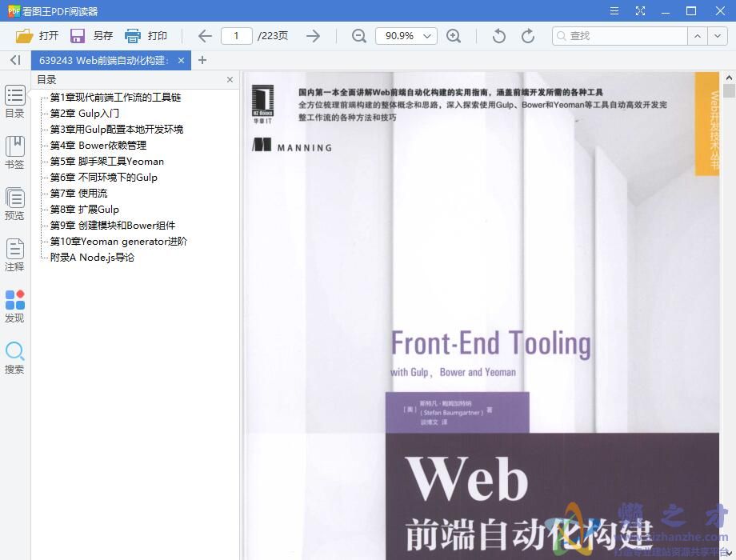Zoom in with the plus magnifier
This screenshot has height=560, width=736.
click(x=454, y=36)
